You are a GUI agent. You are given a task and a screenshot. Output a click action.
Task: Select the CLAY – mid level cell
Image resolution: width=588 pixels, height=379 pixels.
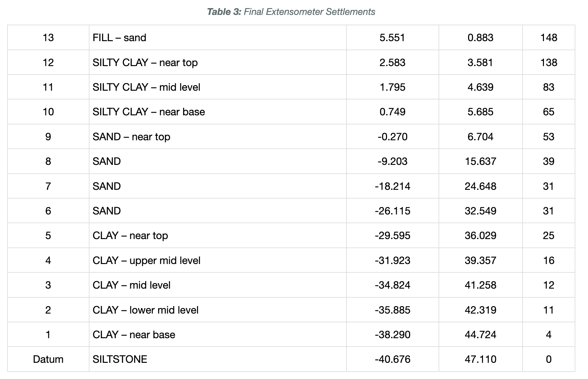218,285
